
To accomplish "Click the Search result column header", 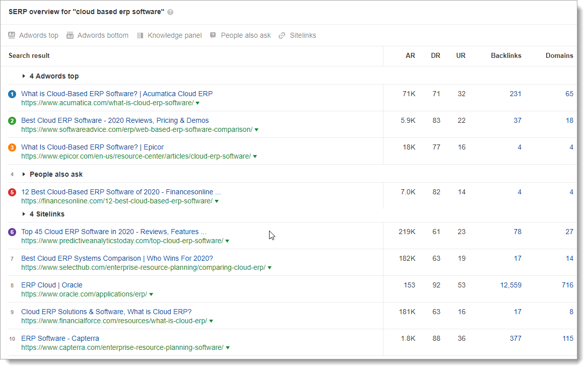I will tap(29, 55).
